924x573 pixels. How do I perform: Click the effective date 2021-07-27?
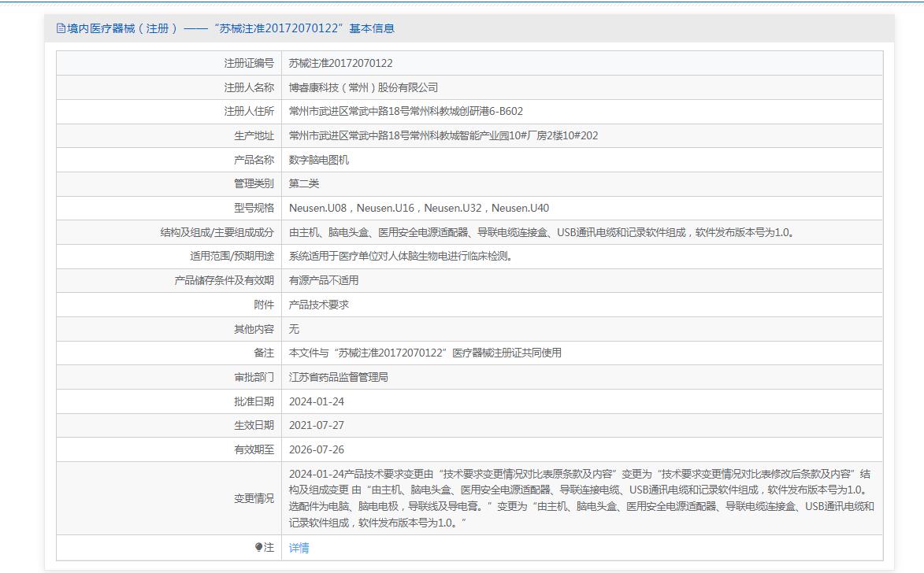click(x=316, y=425)
